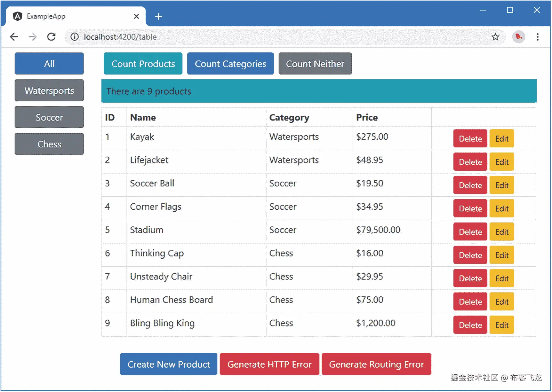View site information icon in address bar
The image size is (552, 392).
point(75,37)
